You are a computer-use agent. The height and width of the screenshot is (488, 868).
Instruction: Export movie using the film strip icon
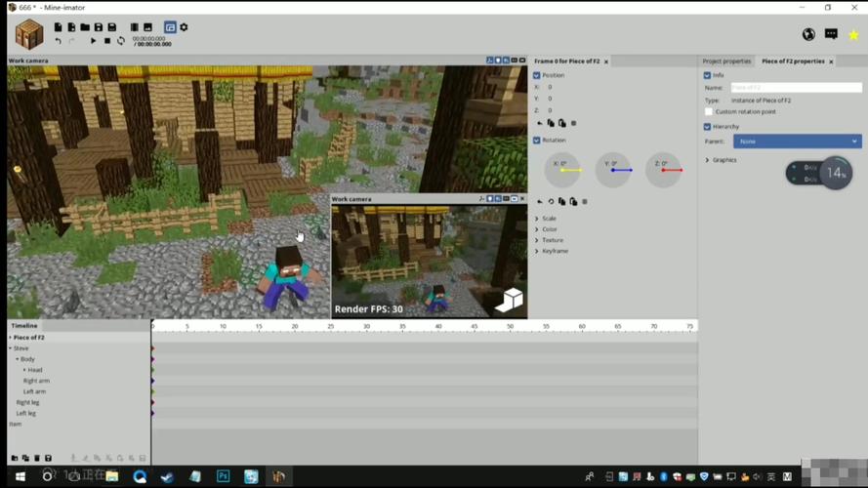[135, 27]
